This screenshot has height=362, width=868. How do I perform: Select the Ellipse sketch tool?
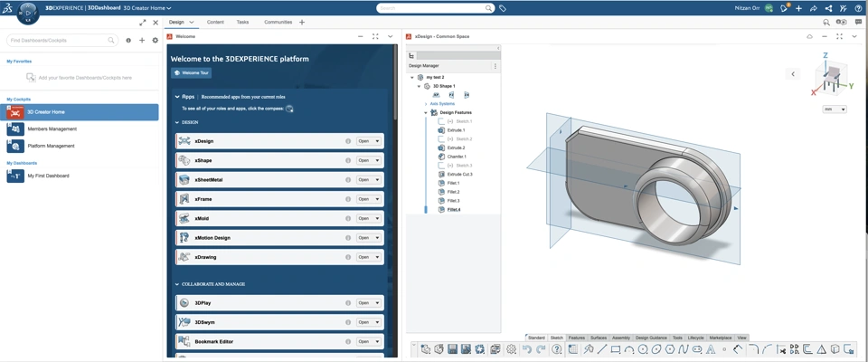[656, 349]
